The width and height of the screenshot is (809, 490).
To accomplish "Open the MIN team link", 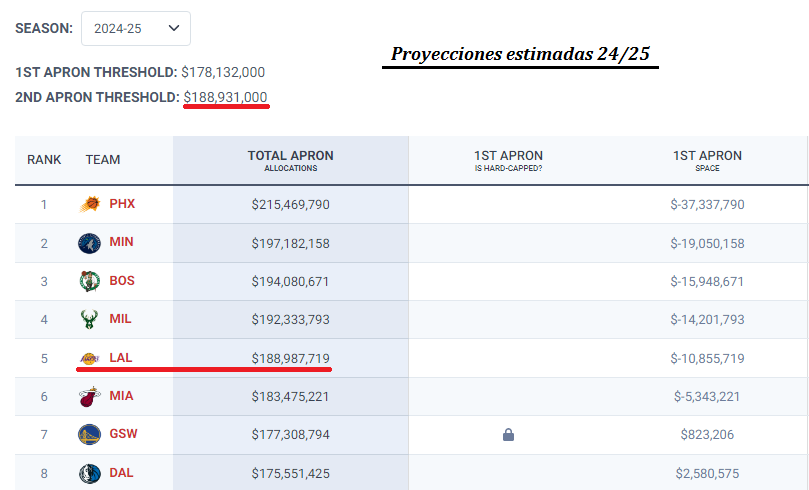I will (121, 242).
